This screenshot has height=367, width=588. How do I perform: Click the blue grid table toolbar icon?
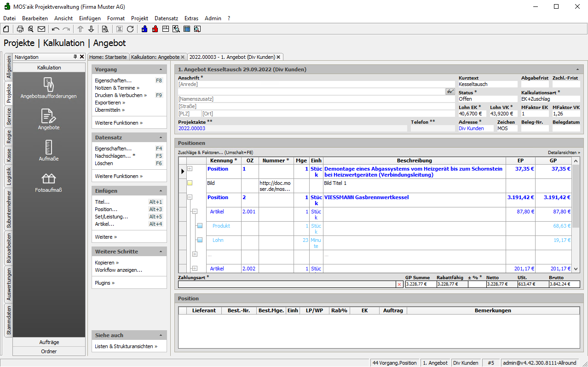click(x=187, y=29)
